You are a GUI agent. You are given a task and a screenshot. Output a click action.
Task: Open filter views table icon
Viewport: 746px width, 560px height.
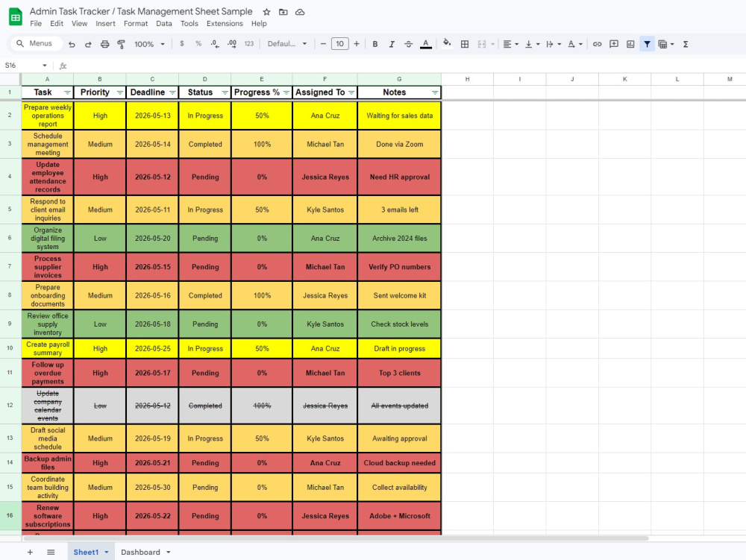tap(662, 44)
